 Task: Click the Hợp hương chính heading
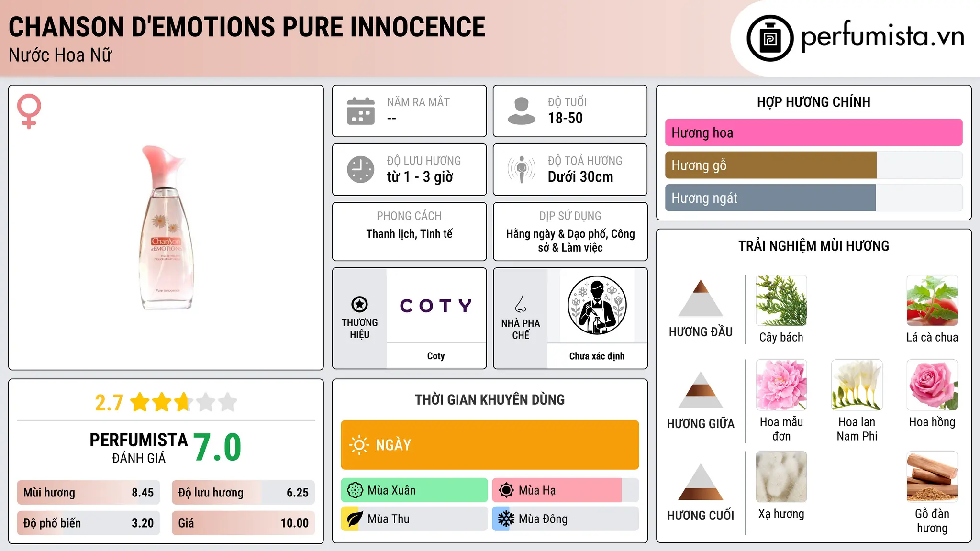(814, 102)
